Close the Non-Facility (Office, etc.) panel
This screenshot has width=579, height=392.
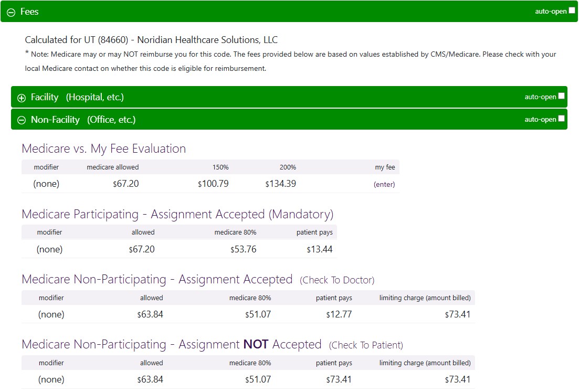289,119
